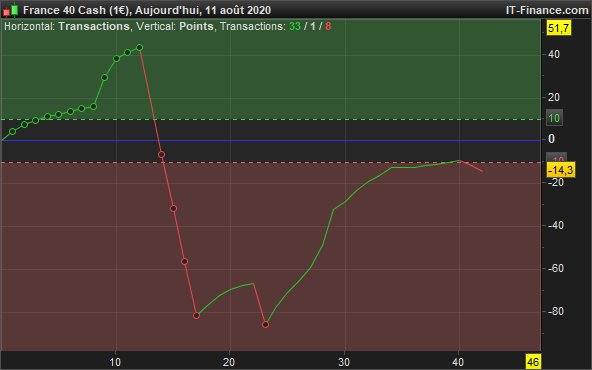Screen dimensions: 592x370
Task: Click the 20 label on horizontal axis
Action: 229,362
